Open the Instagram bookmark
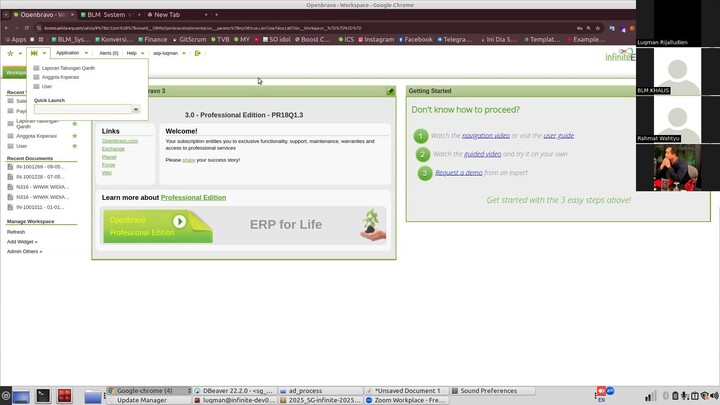Viewport: 720px width, 405px height. click(376, 39)
